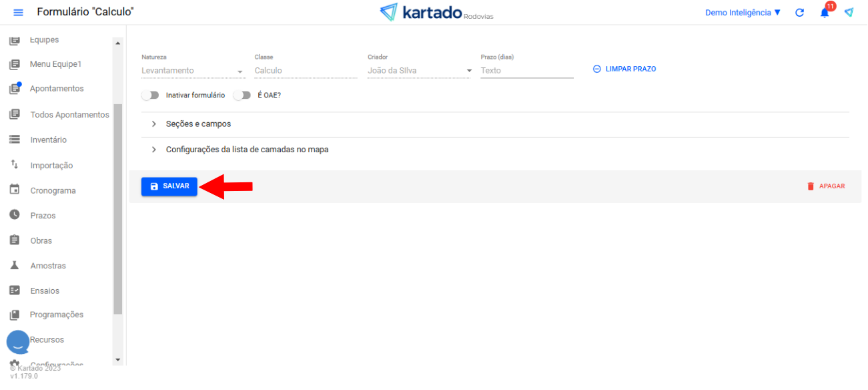Open Todos Apontamentos in the sidebar
The width and height of the screenshot is (868, 390).
pos(69,115)
